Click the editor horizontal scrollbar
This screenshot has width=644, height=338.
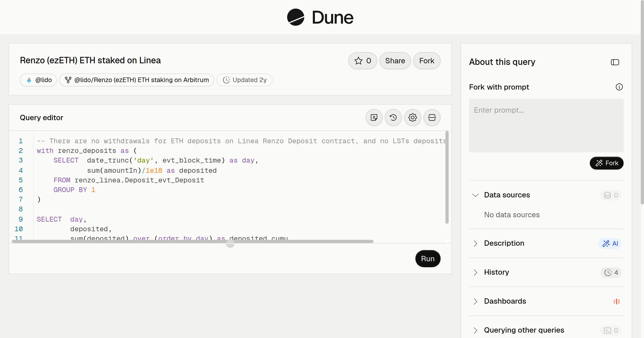coord(192,241)
